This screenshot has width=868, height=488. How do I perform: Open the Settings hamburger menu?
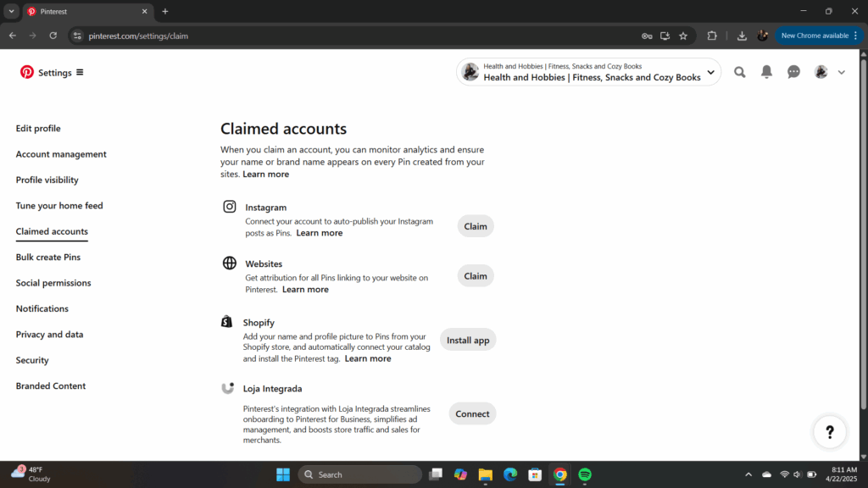click(80, 73)
